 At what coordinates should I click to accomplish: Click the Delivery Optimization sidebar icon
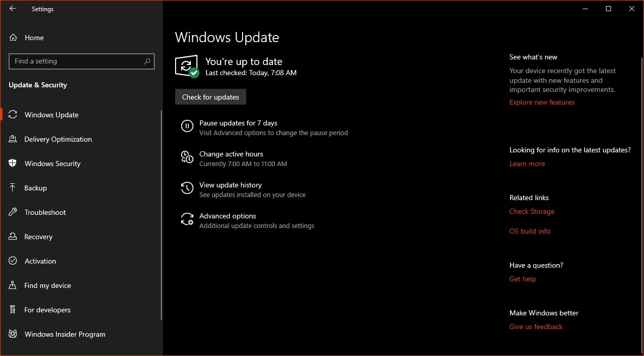coord(13,139)
